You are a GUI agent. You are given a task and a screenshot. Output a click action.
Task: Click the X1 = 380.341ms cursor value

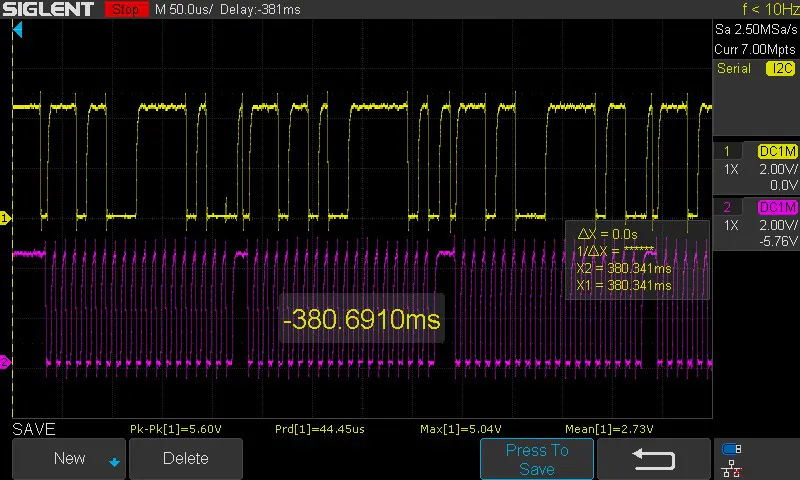pos(624,286)
